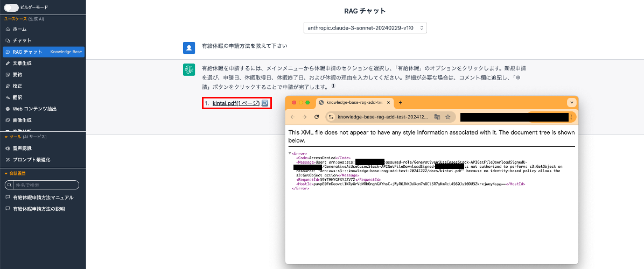Open a new browser tab

point(401,103)
